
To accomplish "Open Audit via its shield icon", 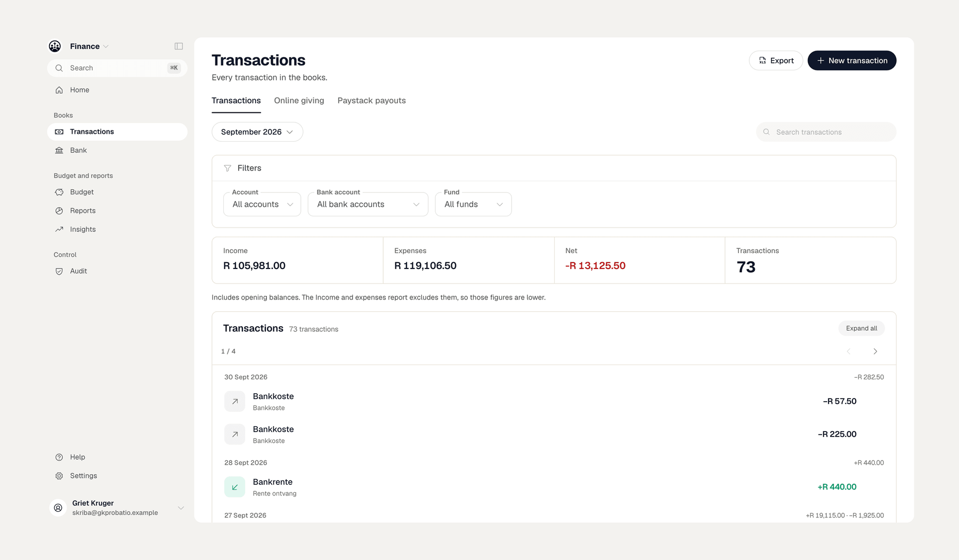I will click(x=59, y=271).
